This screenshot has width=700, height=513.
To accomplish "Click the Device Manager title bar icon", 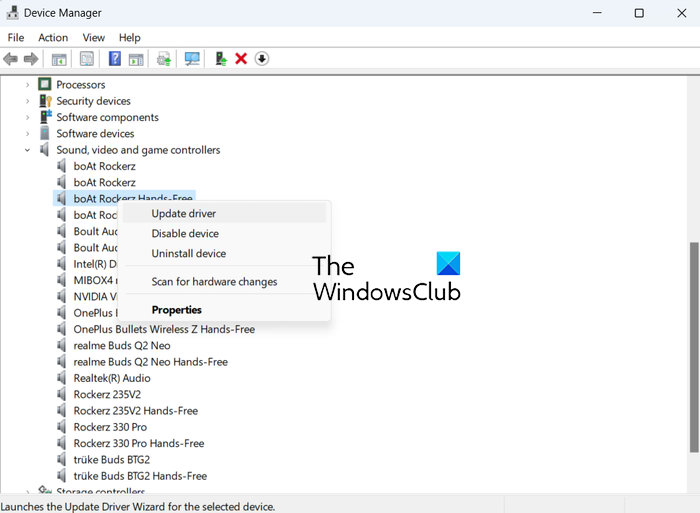I will (x=12, y=13).
